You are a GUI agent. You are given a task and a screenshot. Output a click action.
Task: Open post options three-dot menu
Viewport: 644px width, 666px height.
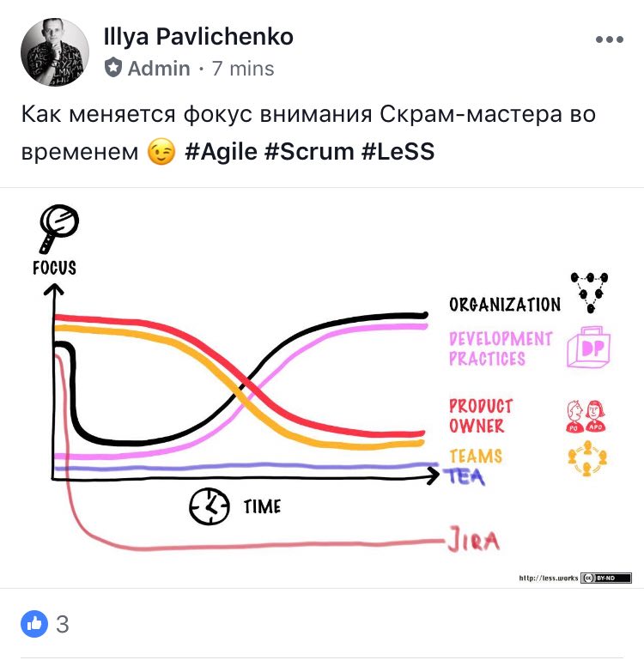609,39
